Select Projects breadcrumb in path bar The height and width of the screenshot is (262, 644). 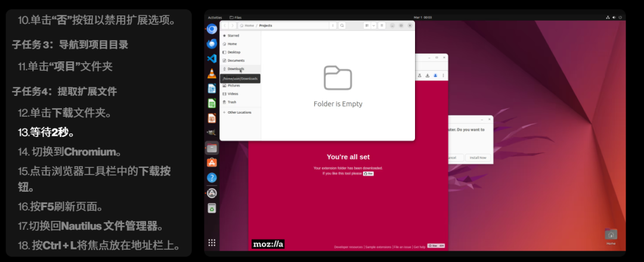[266, 26]
